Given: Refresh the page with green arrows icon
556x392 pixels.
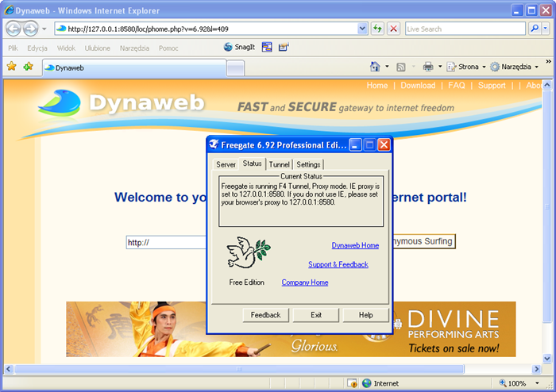Looking at the screenshot, I should point(377,29).
